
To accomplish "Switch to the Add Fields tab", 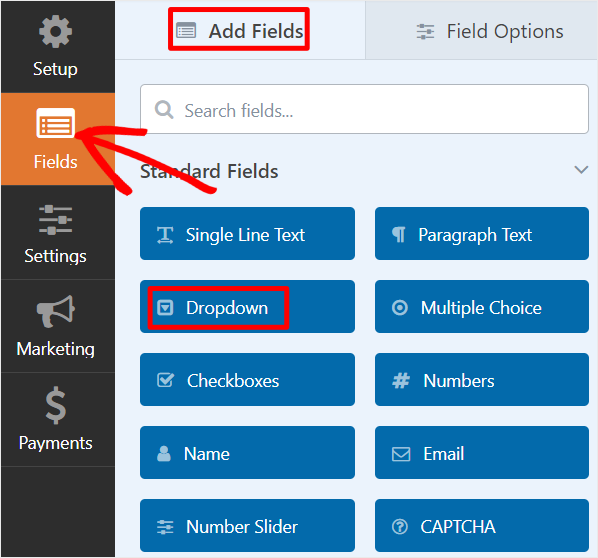I will pos(240,30).
